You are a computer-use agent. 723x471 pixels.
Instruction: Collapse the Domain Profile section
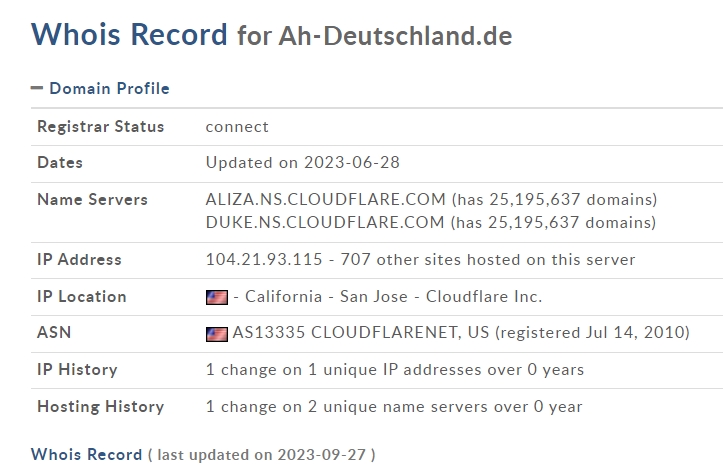[x=37, y=88]
